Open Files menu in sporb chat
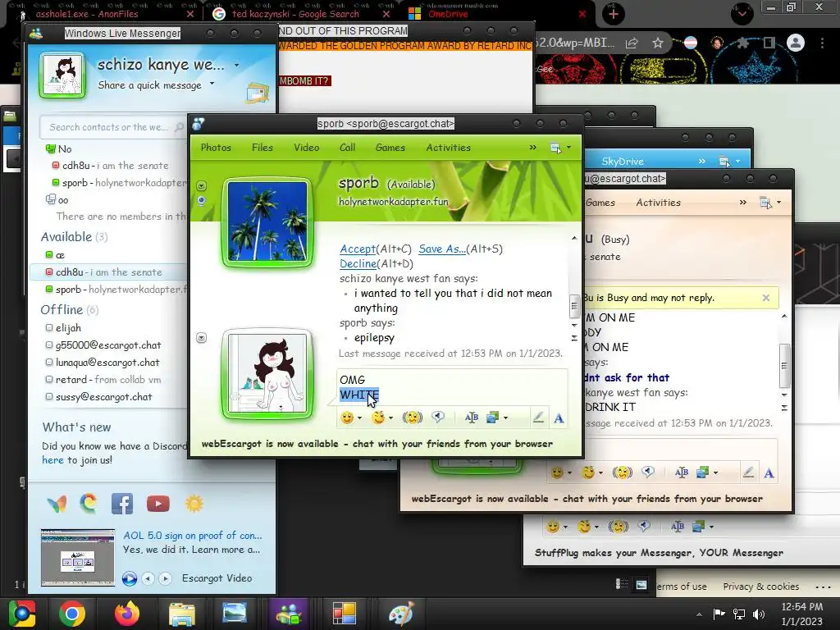The height and width of the screenshot is (630, 840). point(262,148)
